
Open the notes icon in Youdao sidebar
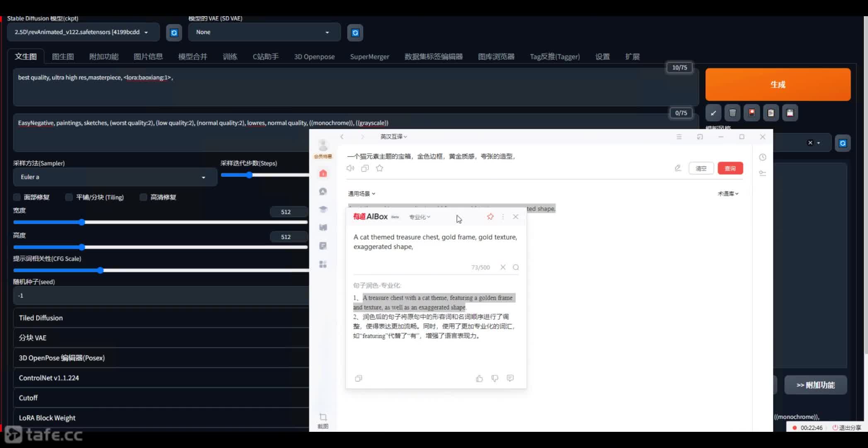click(323, 246)
